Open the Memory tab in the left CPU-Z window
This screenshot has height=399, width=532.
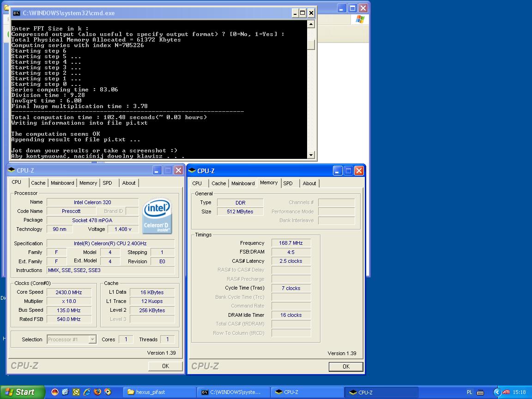point(88,183)
